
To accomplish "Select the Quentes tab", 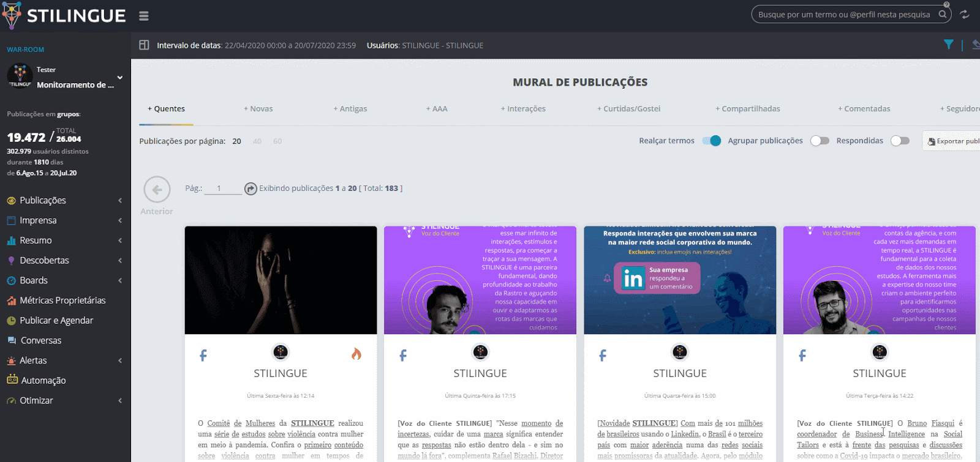I will point(166,109).
